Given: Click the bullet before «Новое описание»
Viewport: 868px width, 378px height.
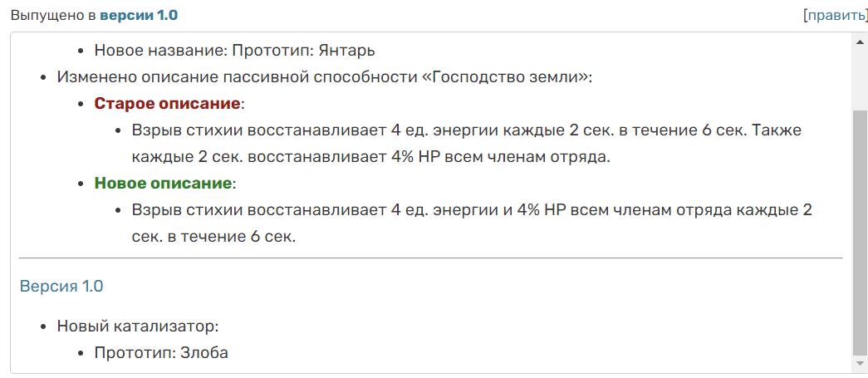Looking at the screenshot, I should tap(81, 184).
